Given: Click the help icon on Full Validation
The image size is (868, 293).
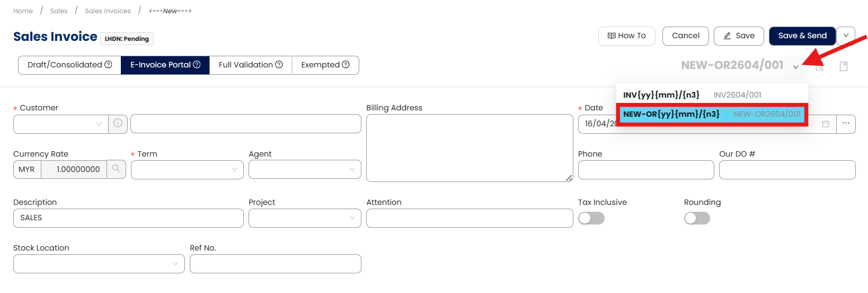Looking at the screenshot, I should (x=279, y=65).
